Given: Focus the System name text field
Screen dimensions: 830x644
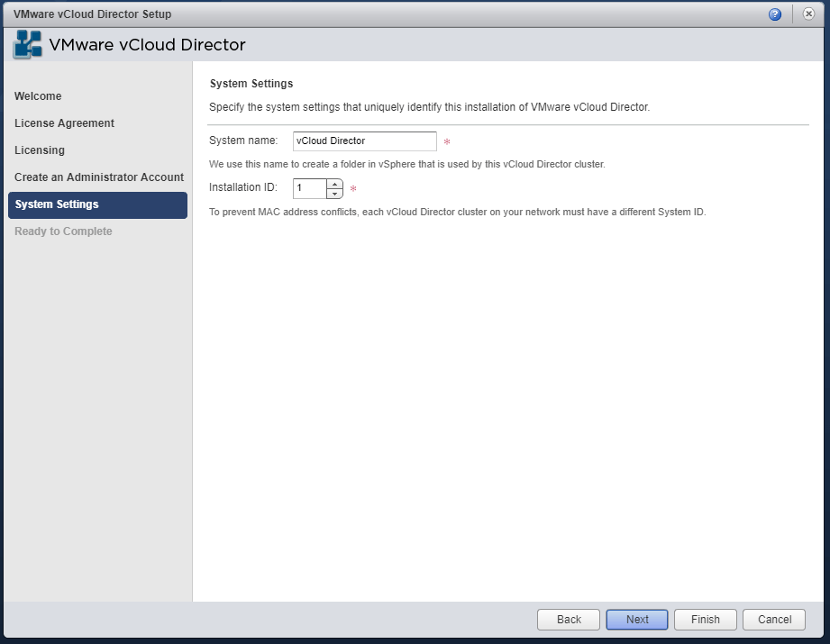Looking at the screenshot, I should pyautogui.click(x=364, y=141).
